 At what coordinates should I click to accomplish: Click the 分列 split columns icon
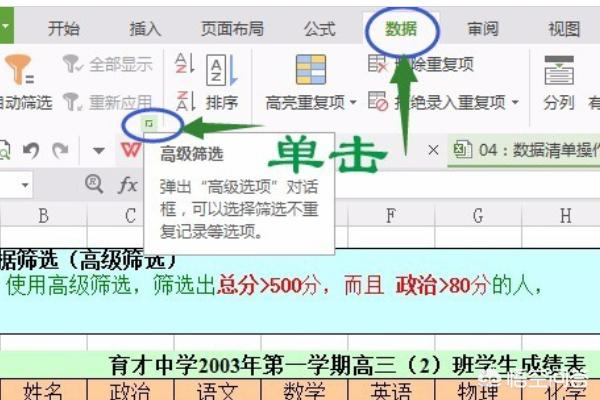click(559, 70)
